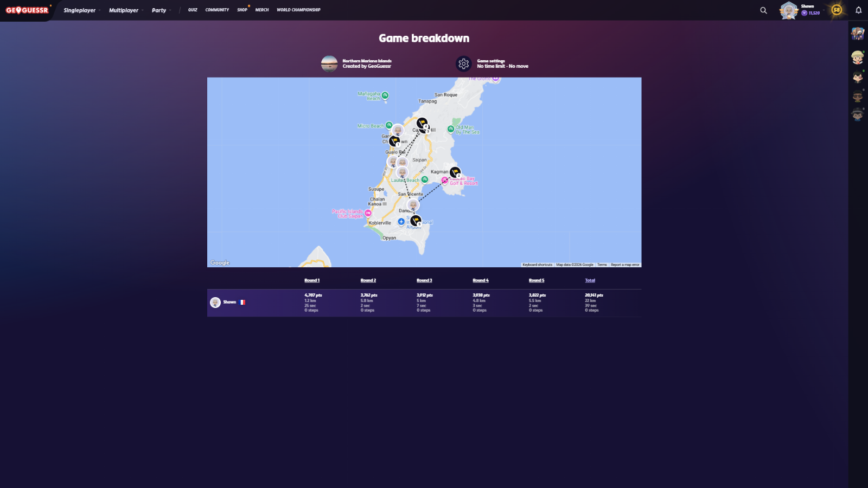Expand the Multiplayer dropdown menu
The width and height of the screenshot is (868, 488).
point(126,10)
